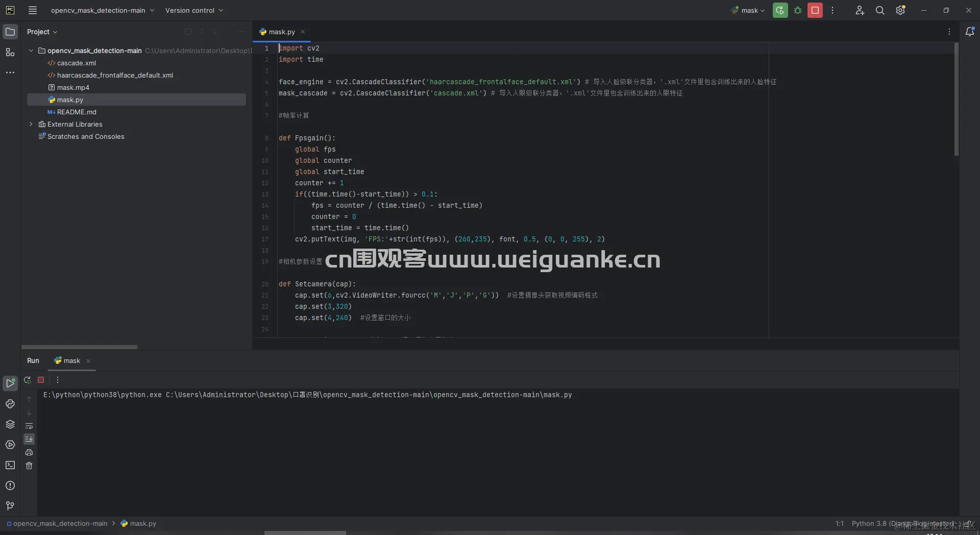Open Run panel more options menu

point(58,380)
